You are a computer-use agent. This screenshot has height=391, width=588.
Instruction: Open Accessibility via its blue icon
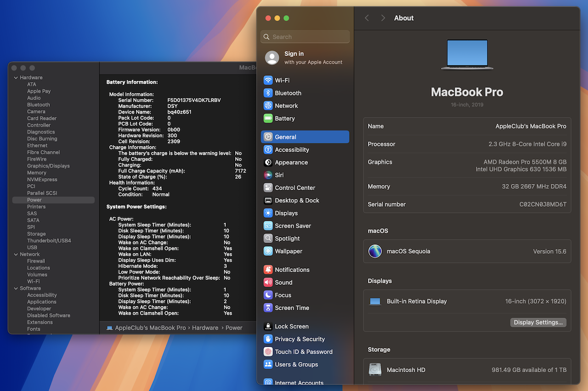(268, 150)
